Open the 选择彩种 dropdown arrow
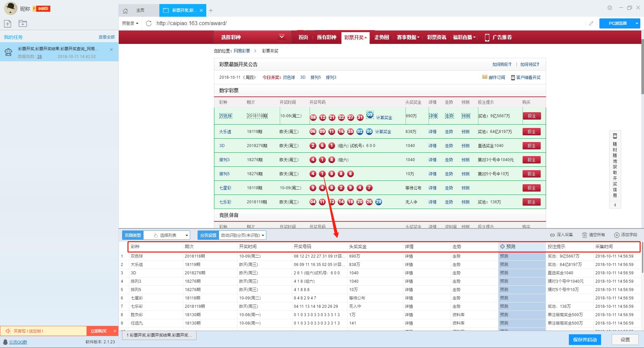 (282, 37)
